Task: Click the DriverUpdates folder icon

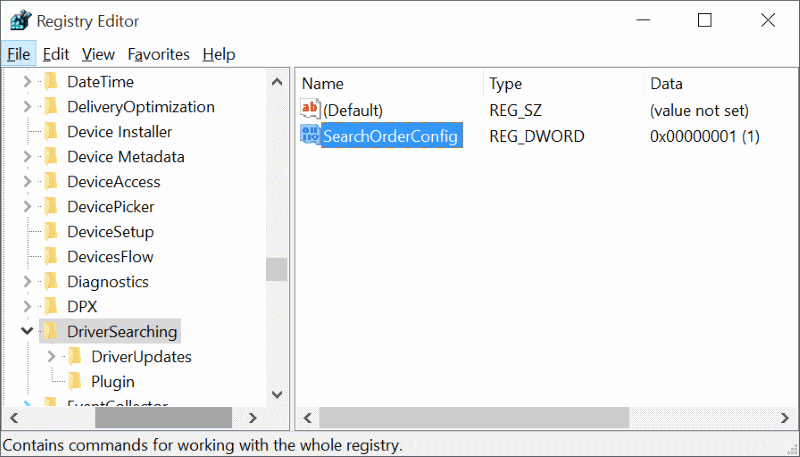Action: pyautogui.click(x=75, y=357)
